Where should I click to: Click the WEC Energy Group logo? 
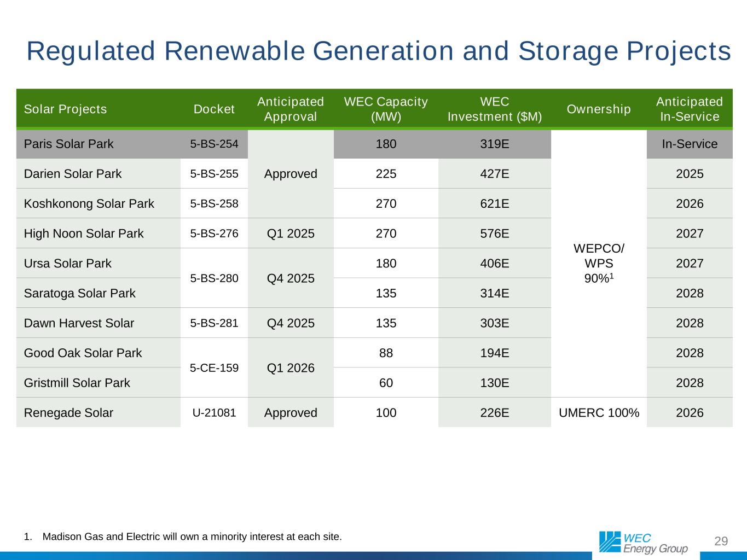(644, 542)
